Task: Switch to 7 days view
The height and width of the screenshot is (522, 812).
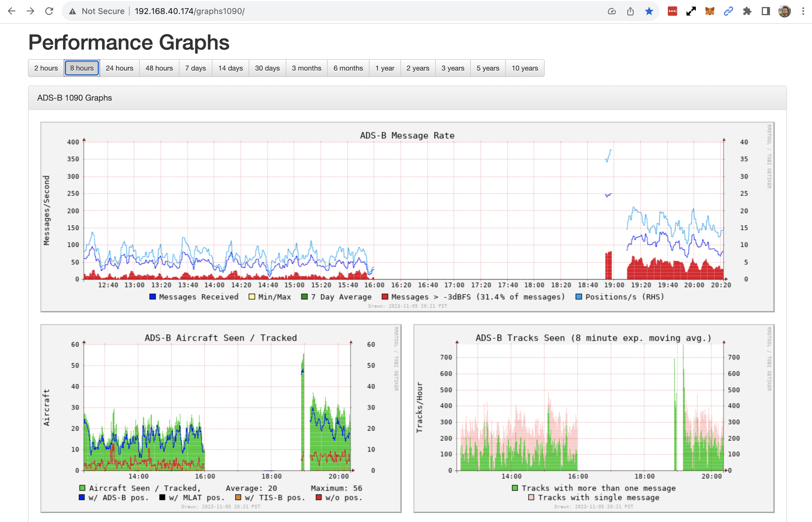Action: [195, 68]
